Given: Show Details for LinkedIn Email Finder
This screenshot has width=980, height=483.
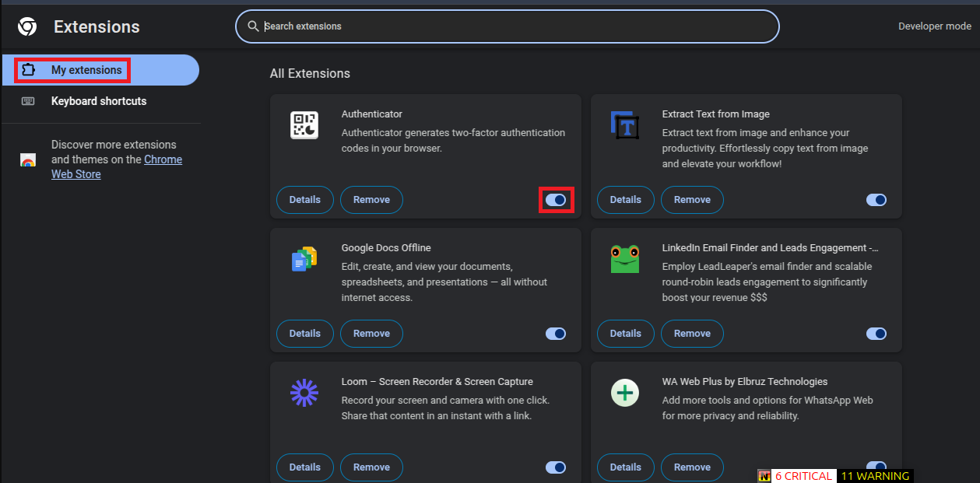Looking at the screenshot, I should [626, 334].
